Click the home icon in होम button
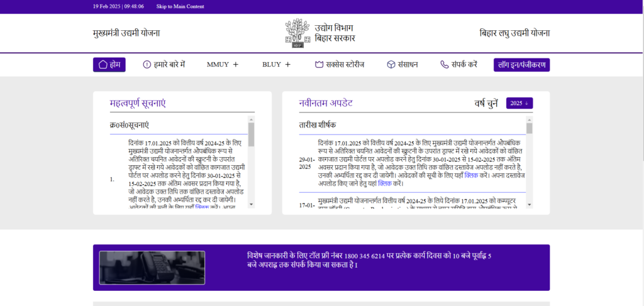The width and height of the screenshot is (644, 306). point(103,65)
